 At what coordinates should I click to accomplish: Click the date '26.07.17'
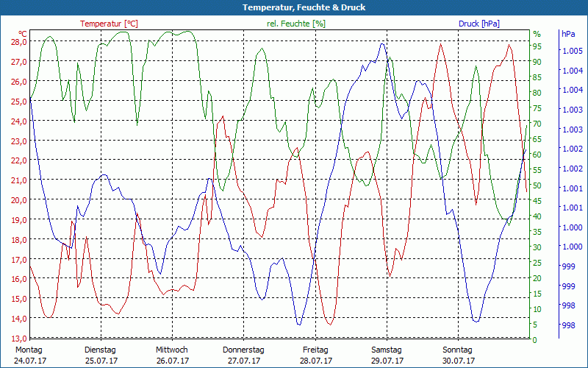(173, 361)
